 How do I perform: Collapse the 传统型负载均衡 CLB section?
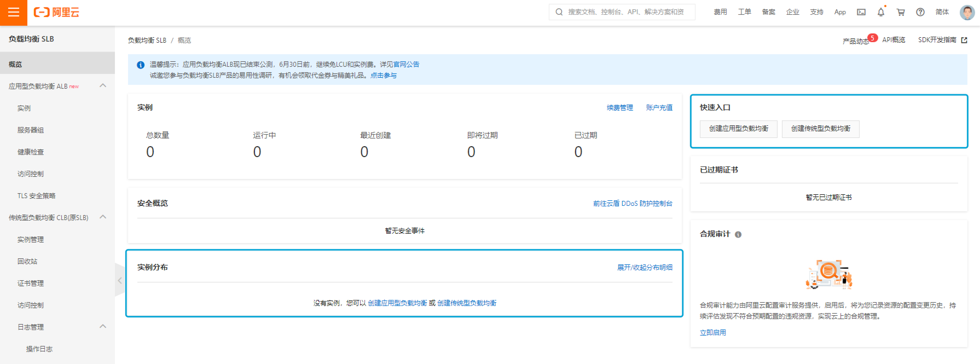point(103,217)
